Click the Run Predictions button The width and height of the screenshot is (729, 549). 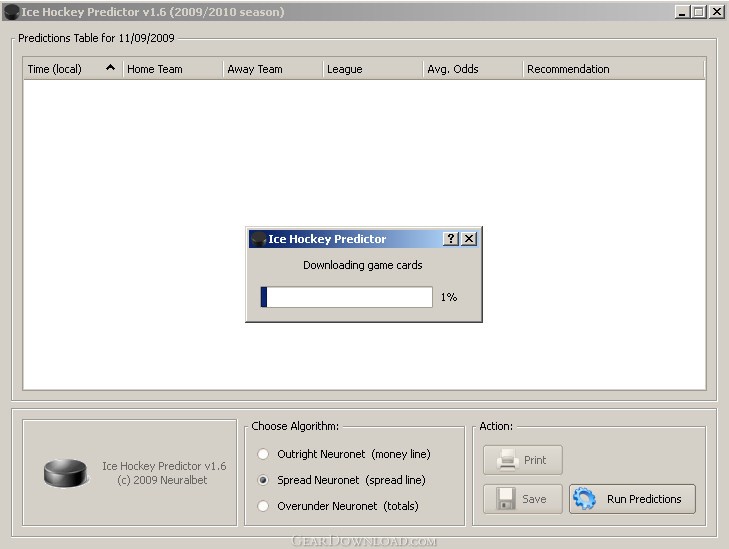[x=632, y=499]
